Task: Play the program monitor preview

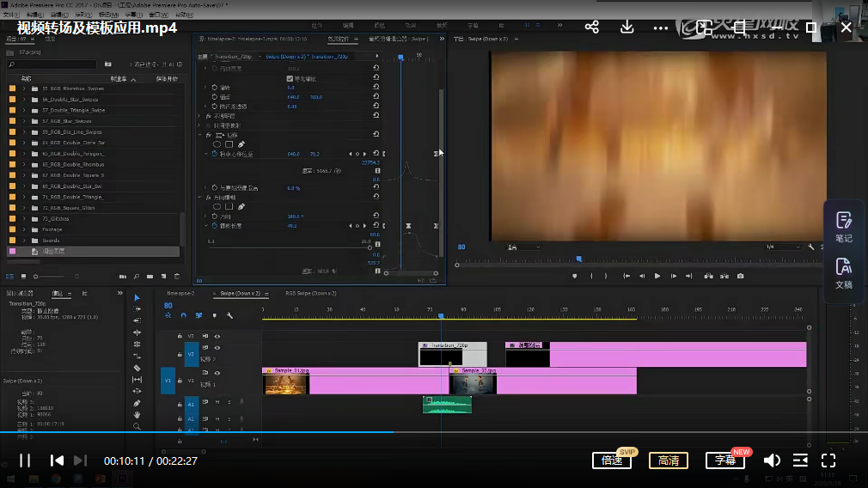Action: [657, 276]
